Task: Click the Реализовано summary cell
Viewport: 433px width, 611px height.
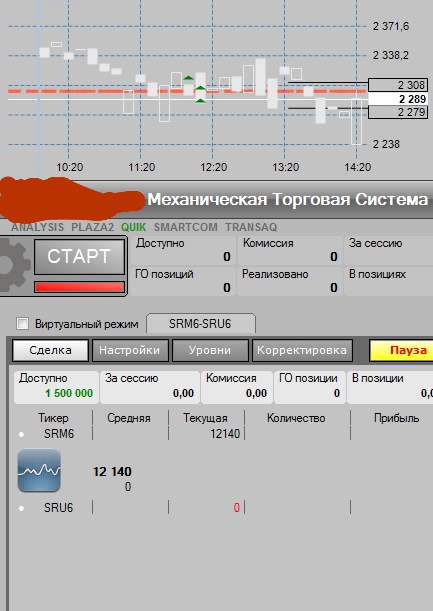Action: click(x=290, y=281)
